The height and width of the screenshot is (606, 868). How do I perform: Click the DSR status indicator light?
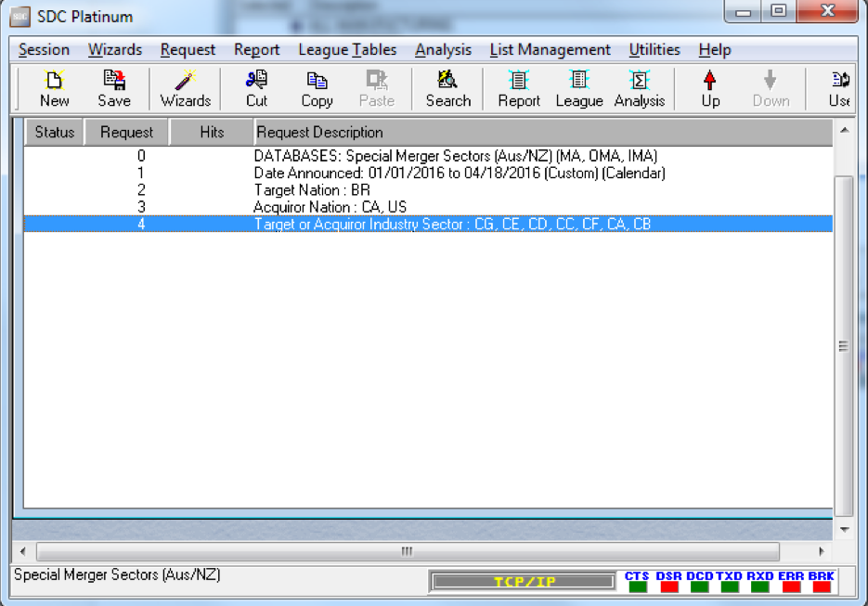(x=669, y=587)
